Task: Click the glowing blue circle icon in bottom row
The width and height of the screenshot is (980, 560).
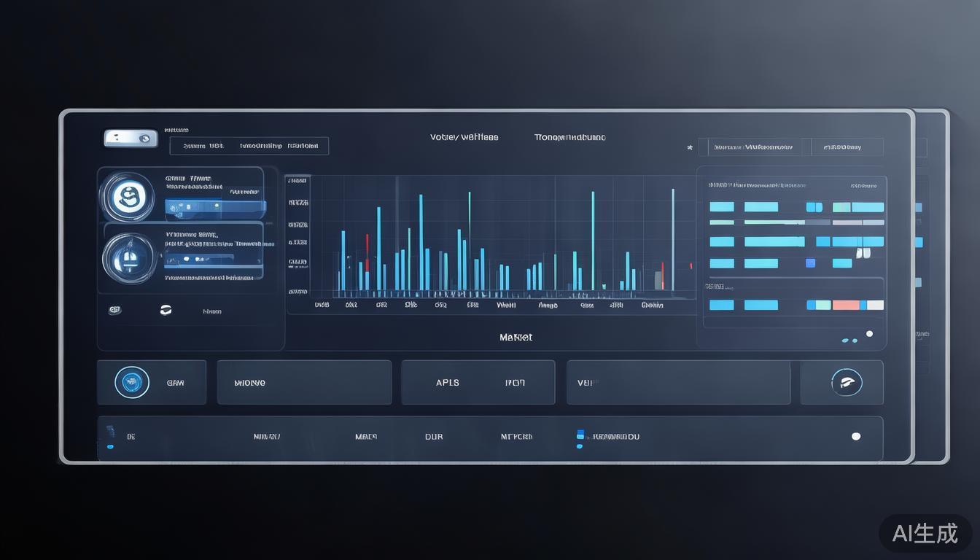Action: point(132,382)
